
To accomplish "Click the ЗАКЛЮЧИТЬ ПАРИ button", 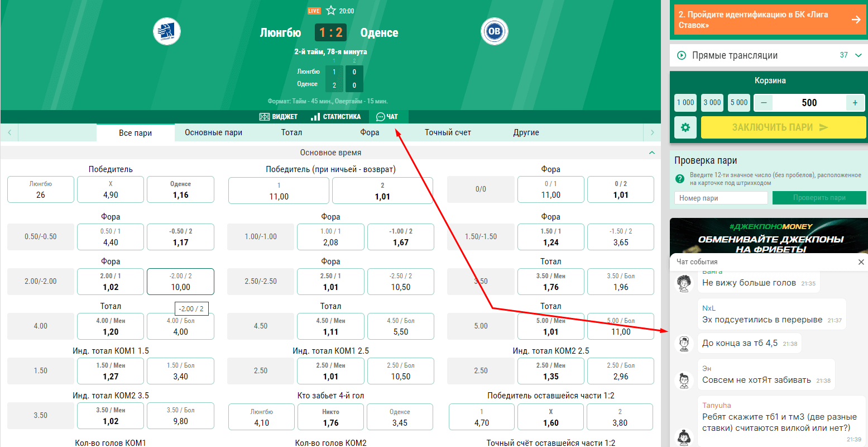I will click(x=784, y=127).
